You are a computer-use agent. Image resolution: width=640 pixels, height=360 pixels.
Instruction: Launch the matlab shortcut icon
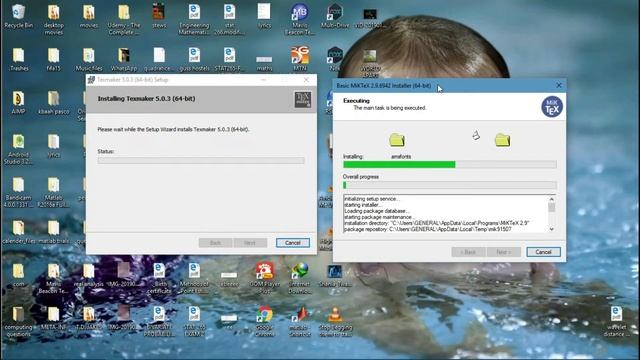[300, 322]
